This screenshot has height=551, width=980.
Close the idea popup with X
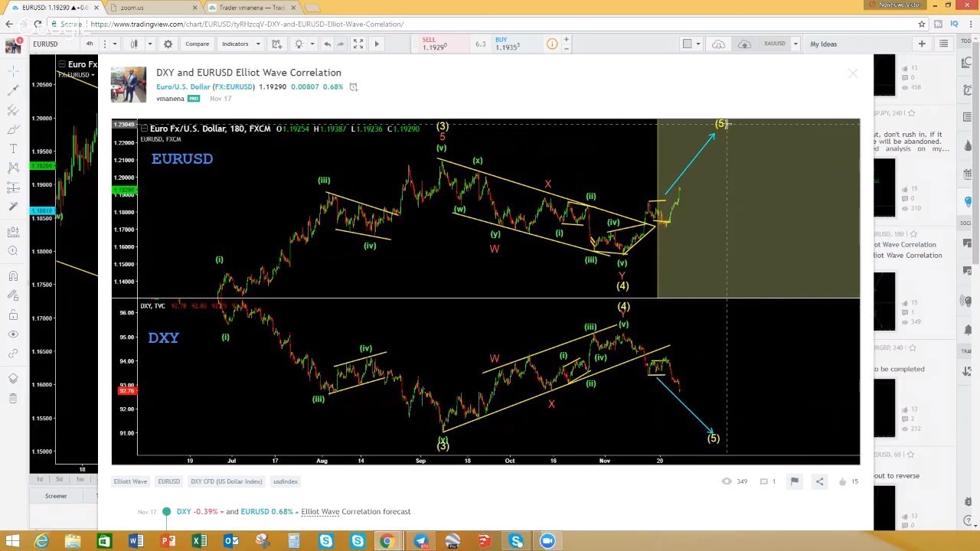pyautogui.click(x=853, y=73)
